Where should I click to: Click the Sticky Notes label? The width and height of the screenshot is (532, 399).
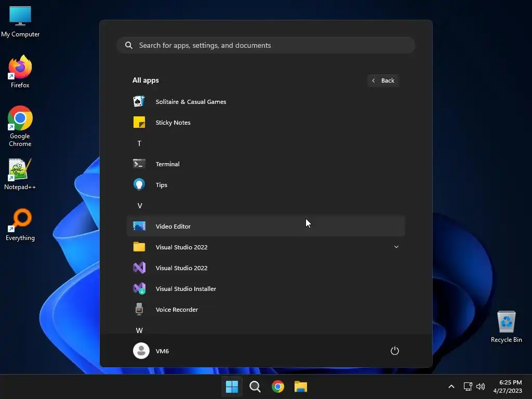tap(173, 123)
